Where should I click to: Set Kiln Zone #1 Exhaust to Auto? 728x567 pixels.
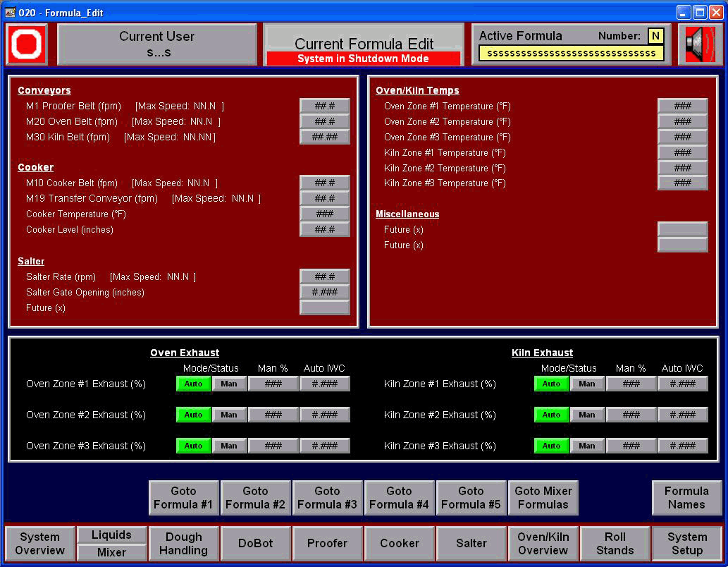tap(552, 384)
